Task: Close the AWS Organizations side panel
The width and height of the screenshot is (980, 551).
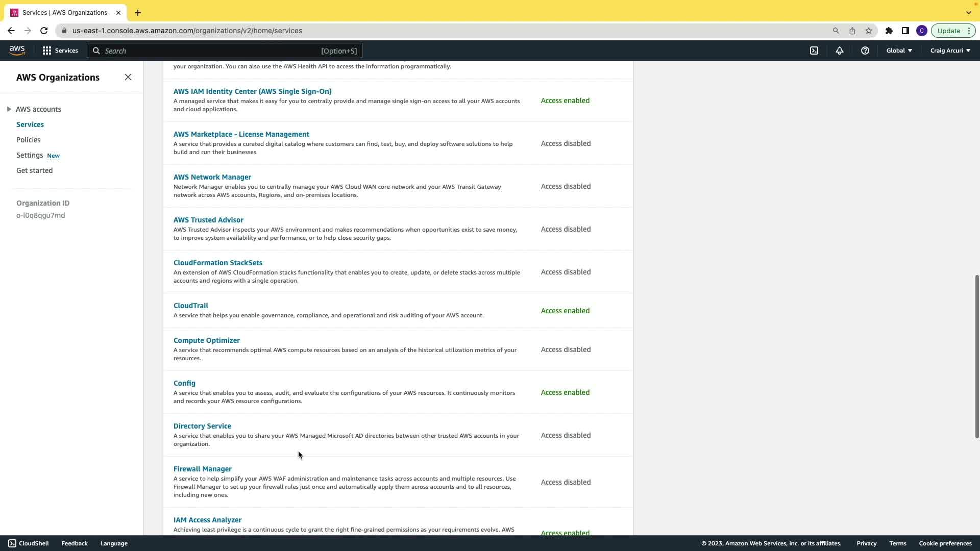Action: coord(128,77)
